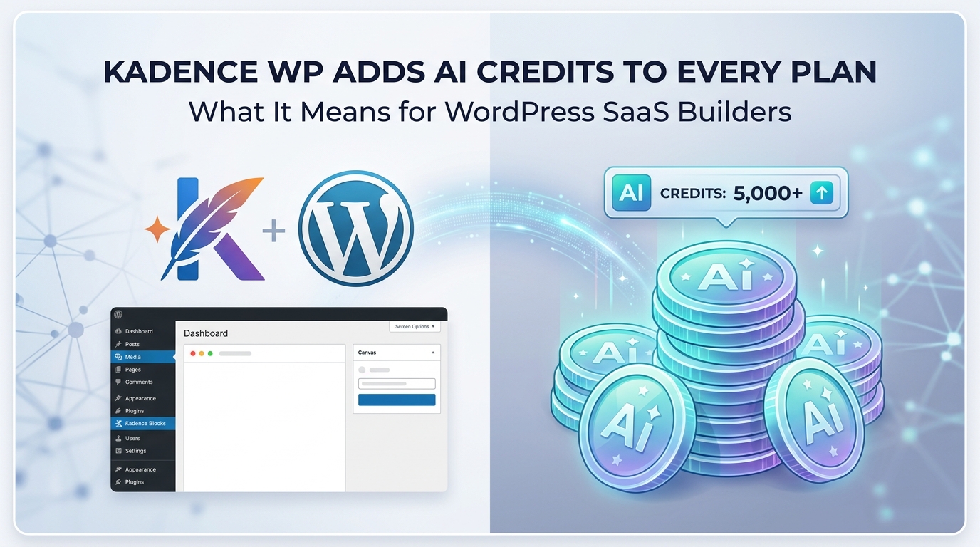Click the Settings icon in sidebar
This screenshot has width=980, height=547.
118,451
